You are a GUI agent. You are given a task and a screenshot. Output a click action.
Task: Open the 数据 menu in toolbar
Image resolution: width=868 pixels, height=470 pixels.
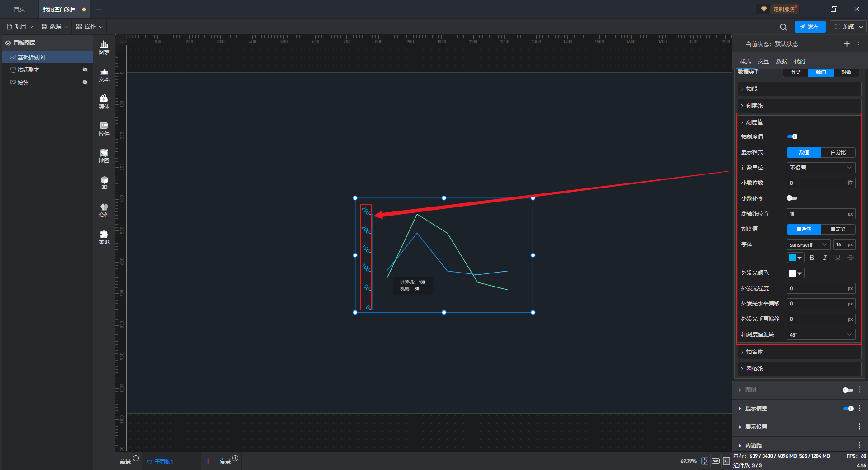pyautogui.click(x=55, y=27)
